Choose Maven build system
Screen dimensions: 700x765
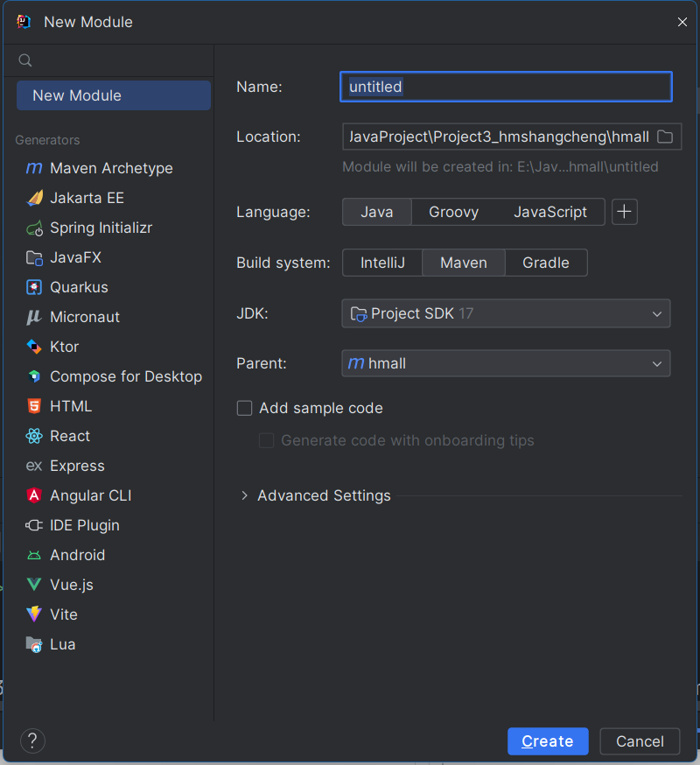coord(464,263)
